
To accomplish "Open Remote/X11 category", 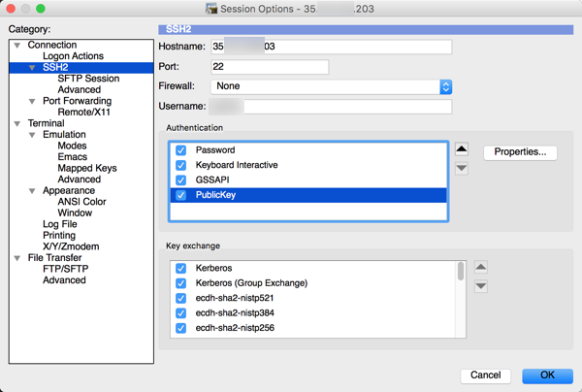I will [83, 113].
